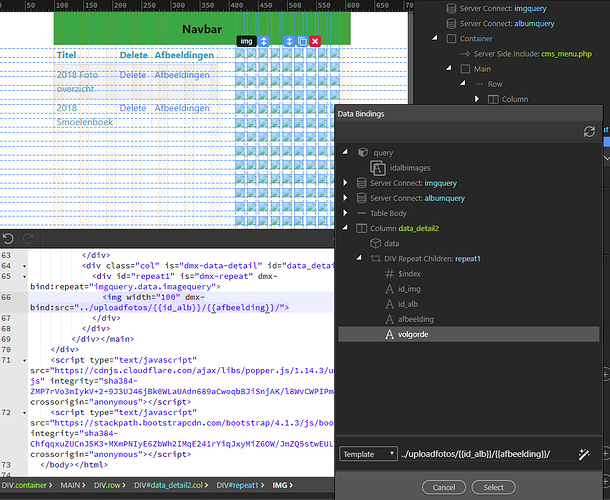Jump to DIV#repeat1 in breadcrumb
Viewport: 610px width, 500px height.
[237, 485]
